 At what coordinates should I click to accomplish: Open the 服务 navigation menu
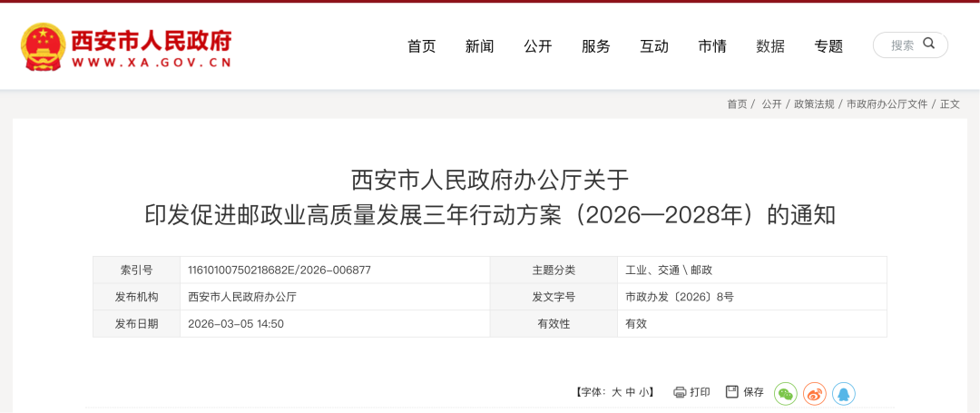(595, 46)
